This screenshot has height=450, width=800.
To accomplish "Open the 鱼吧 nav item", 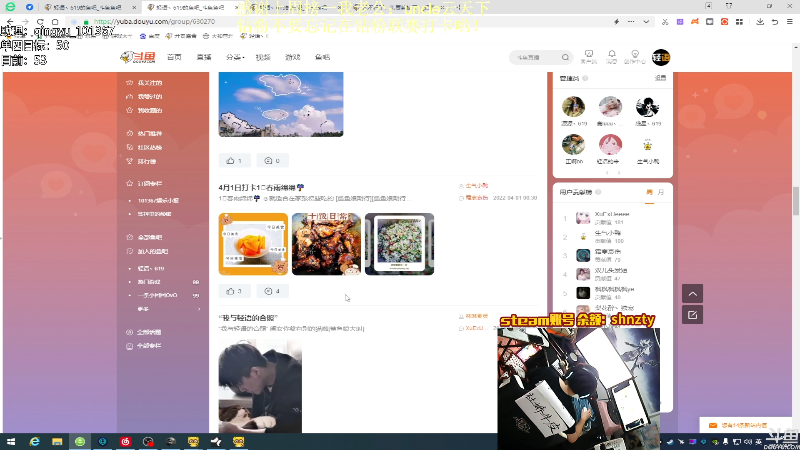I will [322, 57].
